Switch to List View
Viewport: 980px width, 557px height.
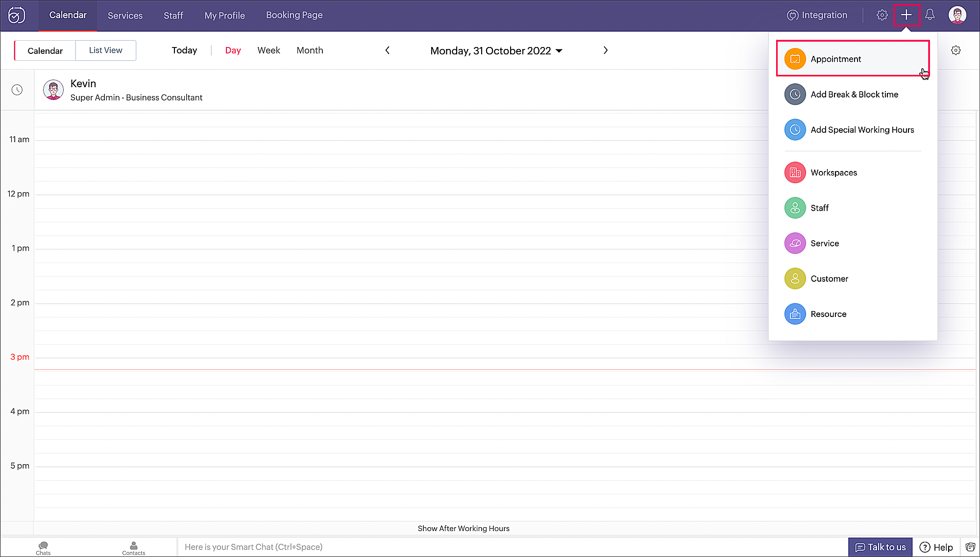click(105, 50)
